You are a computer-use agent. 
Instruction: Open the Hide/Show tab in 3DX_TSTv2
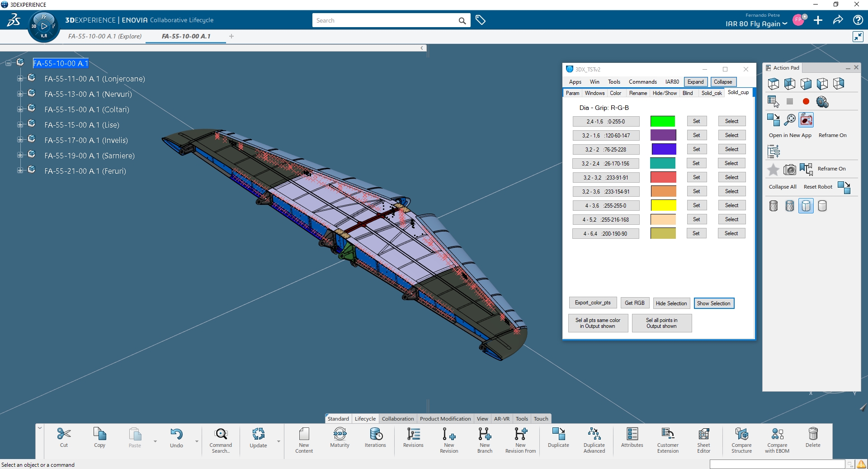pyautogui.click(x=664, y=93)
